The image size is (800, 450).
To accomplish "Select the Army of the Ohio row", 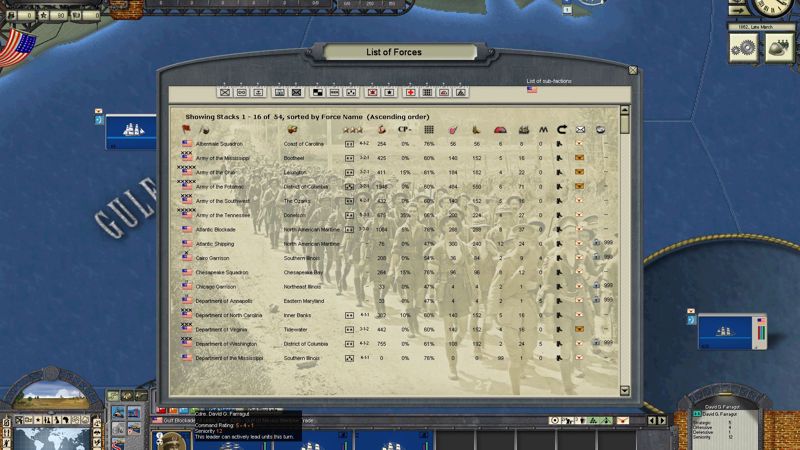I will tap(398, 172).
